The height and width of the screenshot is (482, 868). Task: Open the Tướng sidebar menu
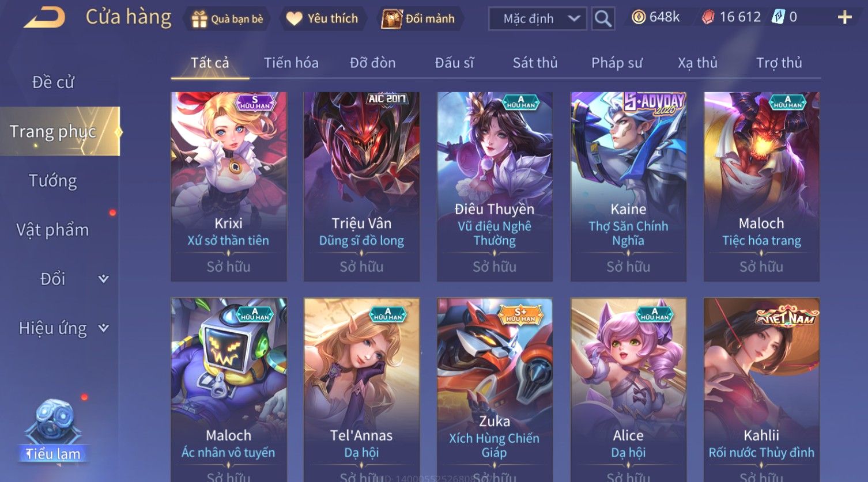click(53, 181)
